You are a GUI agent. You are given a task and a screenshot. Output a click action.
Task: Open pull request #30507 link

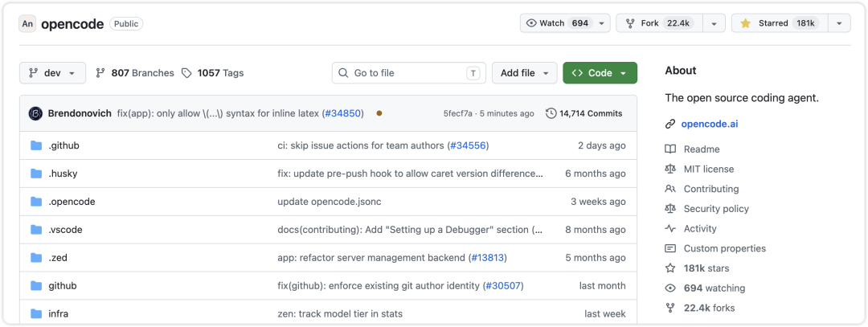(503, 286)
